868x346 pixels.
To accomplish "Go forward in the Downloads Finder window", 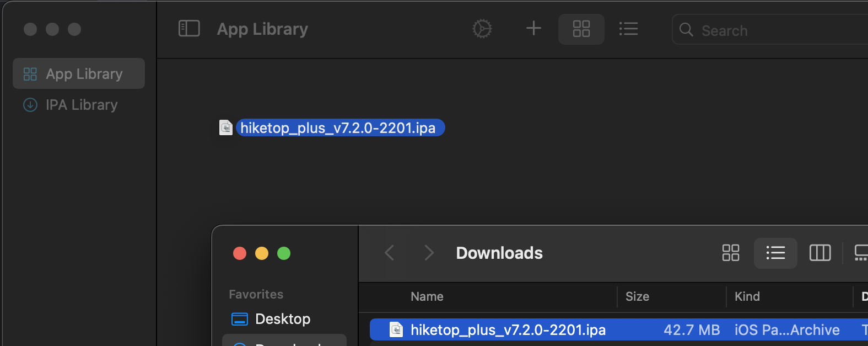I will pos(429,253).
